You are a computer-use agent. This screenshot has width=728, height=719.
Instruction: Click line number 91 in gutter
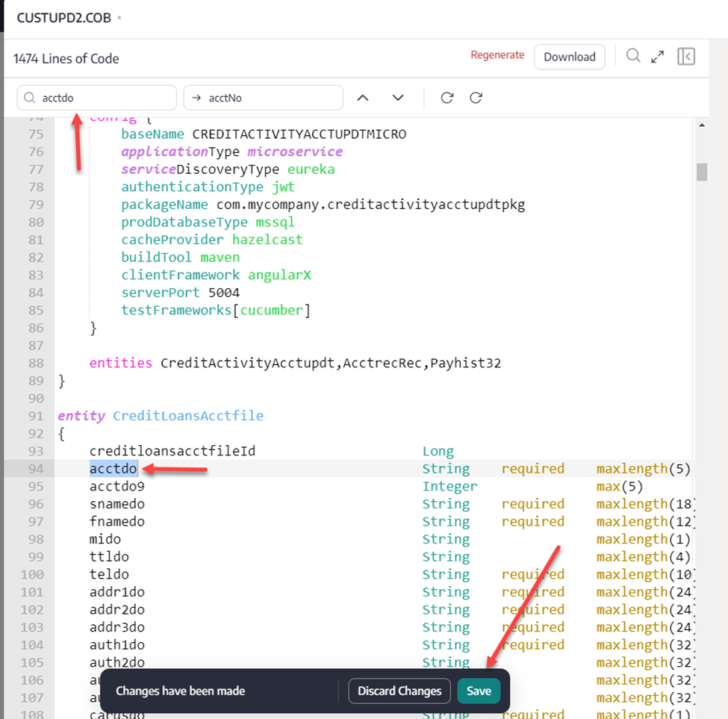(x=36, y=416)
